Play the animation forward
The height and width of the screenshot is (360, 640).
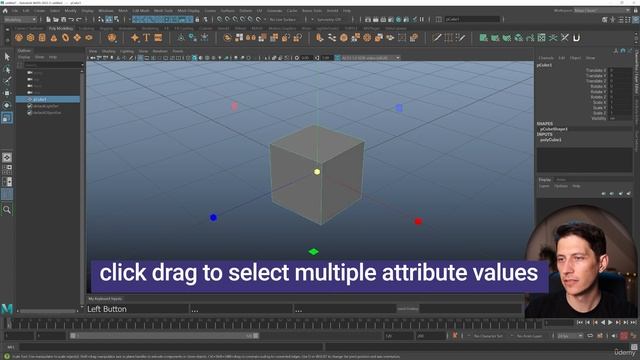click(610, 323)
